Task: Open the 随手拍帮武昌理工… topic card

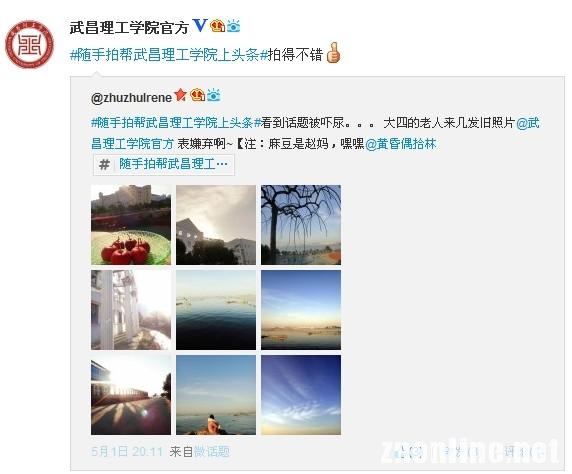Action: pos(164,165)
